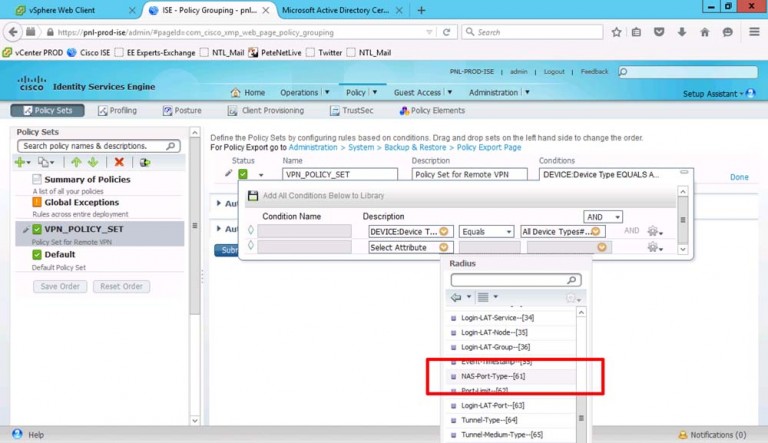Open the Policy menu
Viewport: 768px width, 443px height.
[361, 92]
